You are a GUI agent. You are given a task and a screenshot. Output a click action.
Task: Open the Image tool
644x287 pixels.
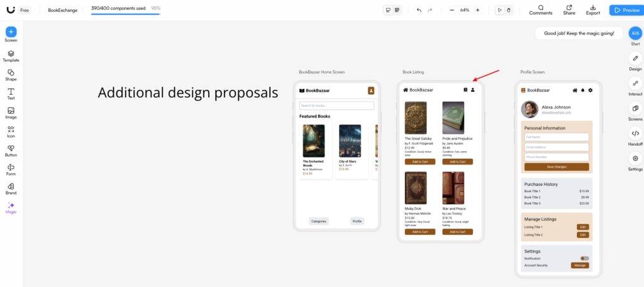pyautogui.click(x=11, y=113)
